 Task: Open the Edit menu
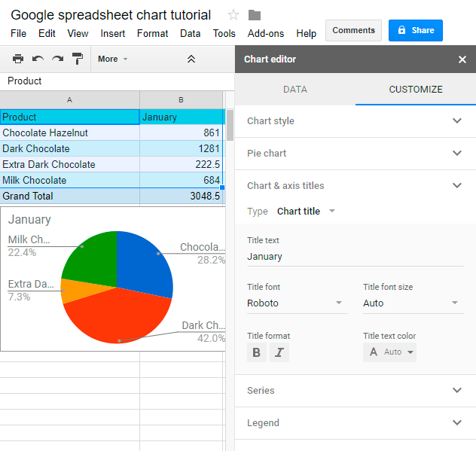coord(47,33)
